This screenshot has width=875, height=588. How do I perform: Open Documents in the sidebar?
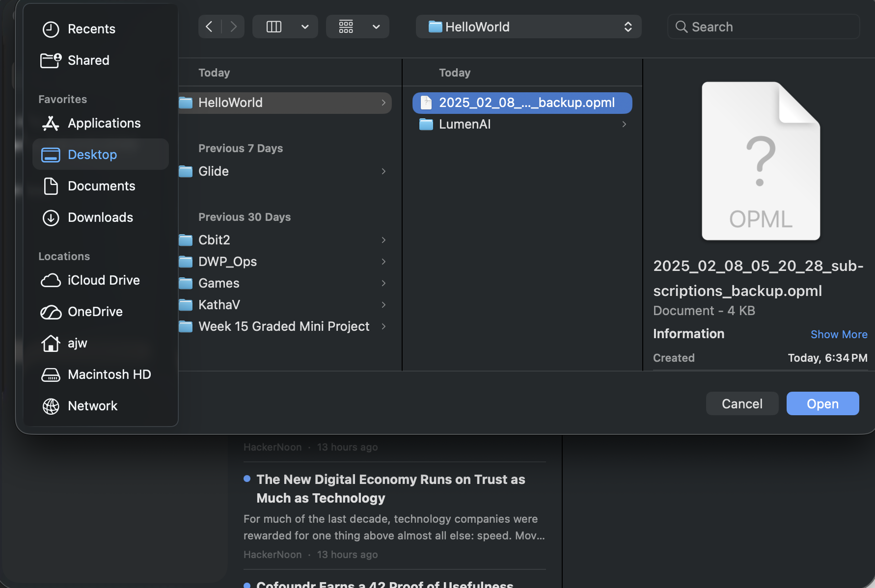tap(101, 186)
